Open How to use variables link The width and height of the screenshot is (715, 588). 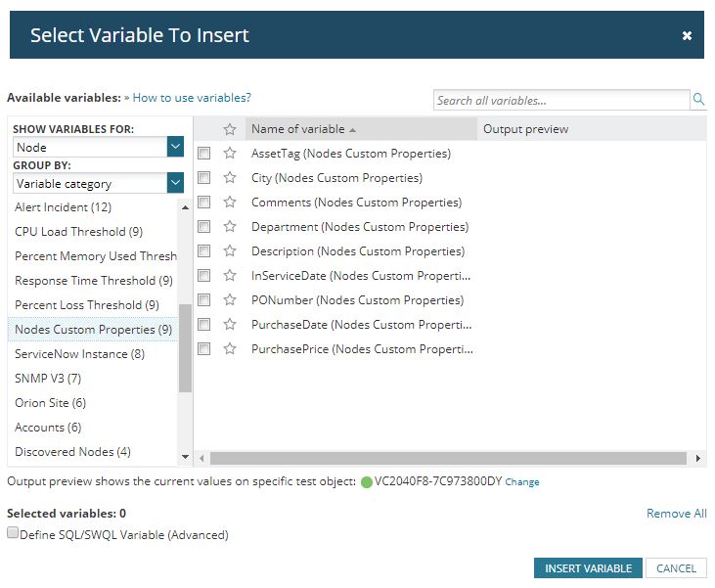(x=192, y=98)
